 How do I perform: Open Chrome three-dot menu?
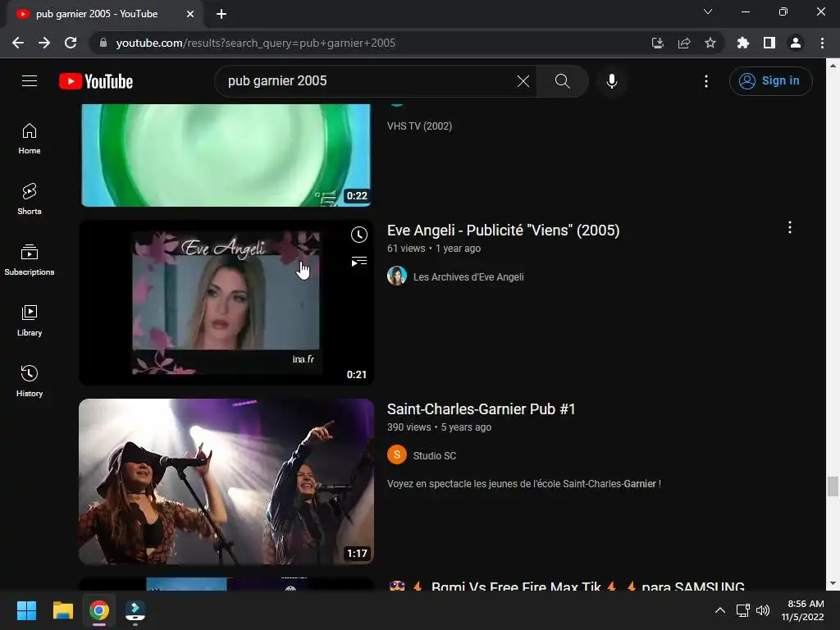point(822,43)
